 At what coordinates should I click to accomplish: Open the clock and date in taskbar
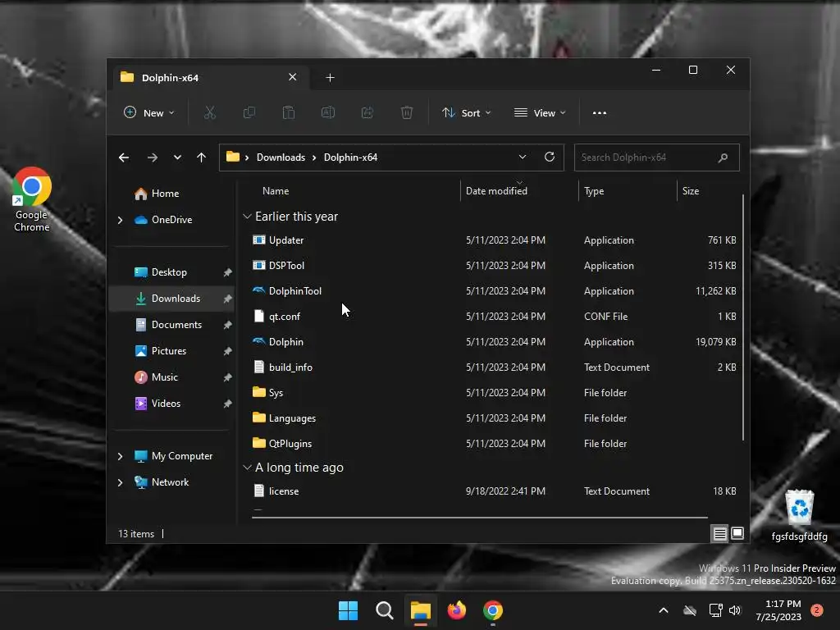pos(778,610)
